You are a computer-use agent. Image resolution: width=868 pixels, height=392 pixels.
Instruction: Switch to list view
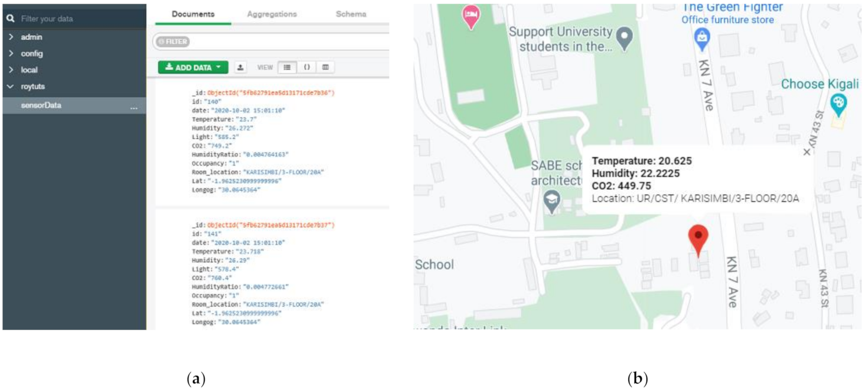pyautogui.click(x=287, y=67)
